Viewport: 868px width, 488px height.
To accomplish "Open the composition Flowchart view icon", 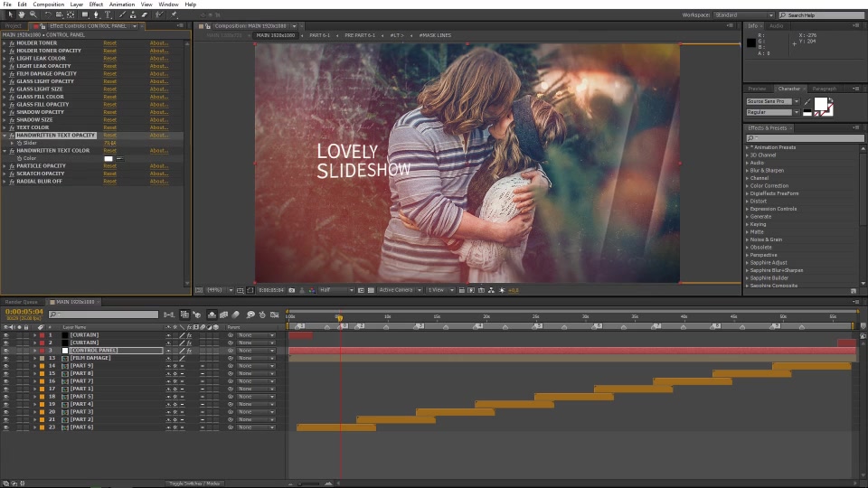I will (491, 290).
